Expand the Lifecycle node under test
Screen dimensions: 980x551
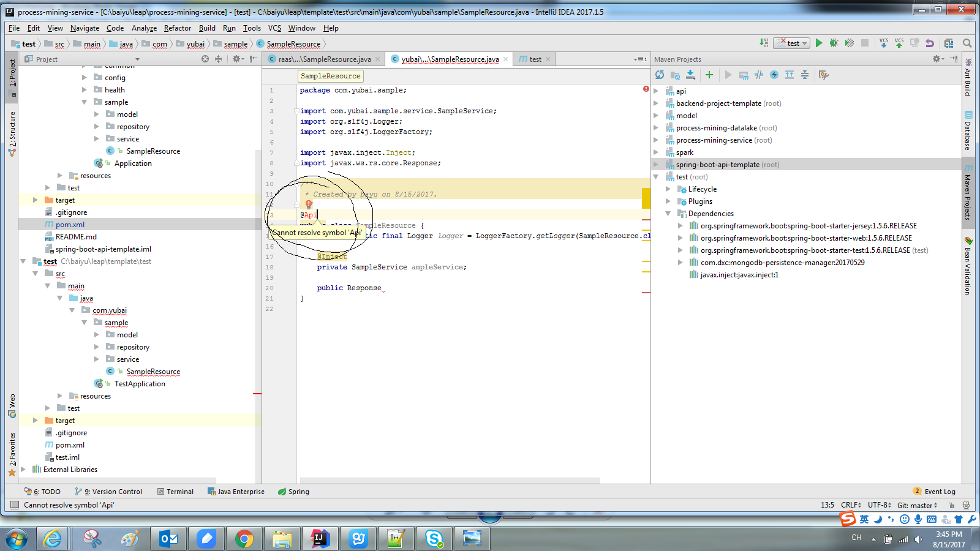coord(668,189)
